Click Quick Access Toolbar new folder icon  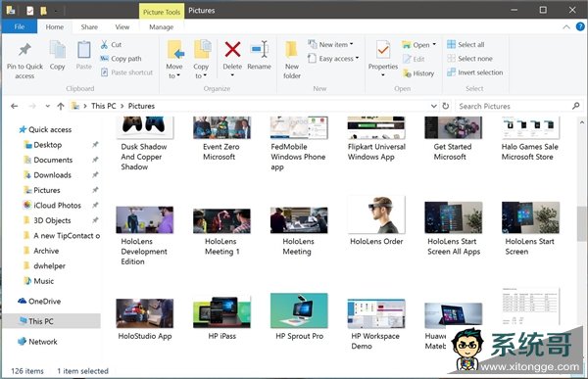[43, 11]
